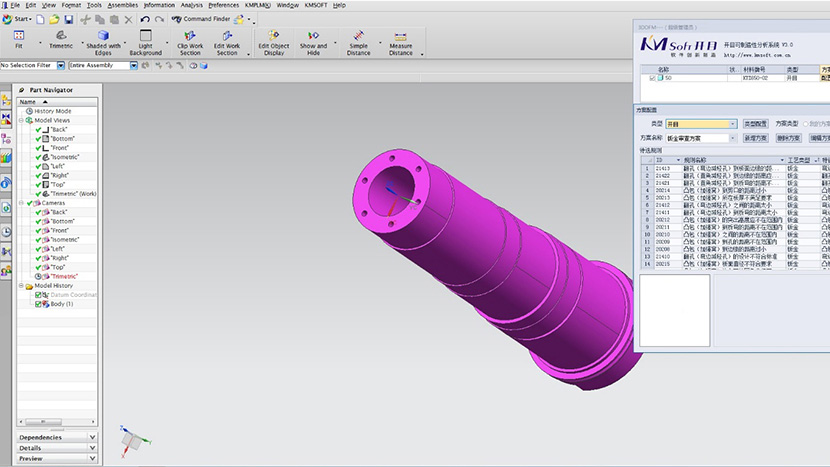
Task: Choose Shaded with Edges rendering
Action: [103, 38]
